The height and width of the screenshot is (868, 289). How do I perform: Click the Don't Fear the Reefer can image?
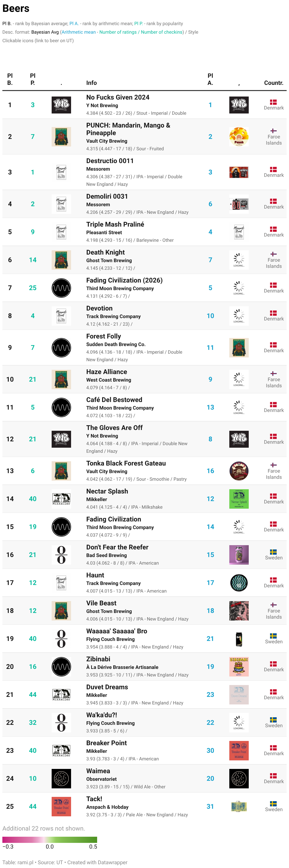coord(239,555)
